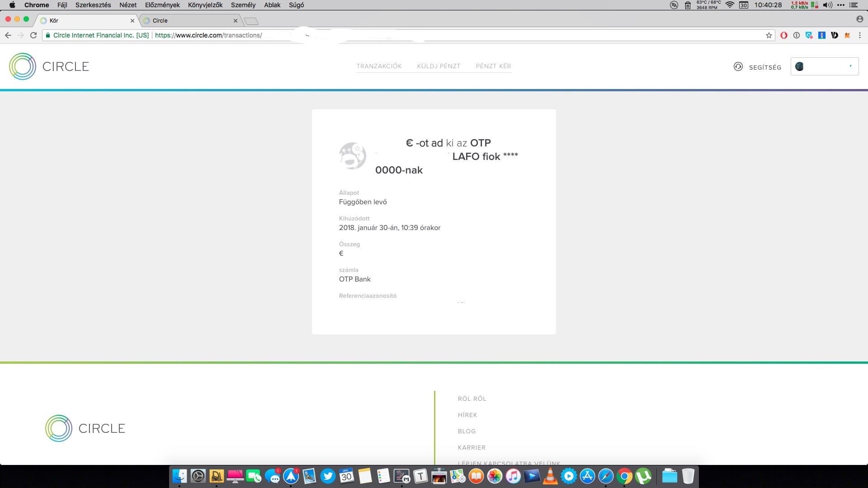The image size is (868, 488).
Task: Open a new tab with the new-tab button
Action: [251, 21]
